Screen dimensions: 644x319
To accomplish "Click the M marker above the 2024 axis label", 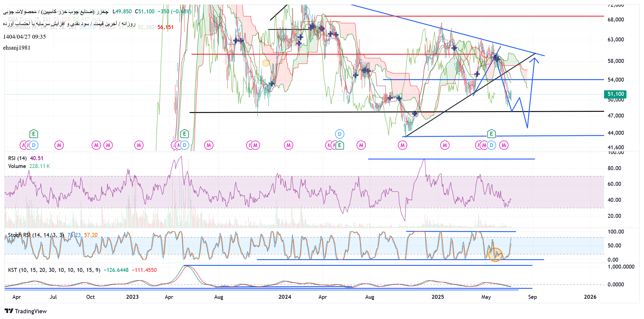I will [x=289, y=145].
